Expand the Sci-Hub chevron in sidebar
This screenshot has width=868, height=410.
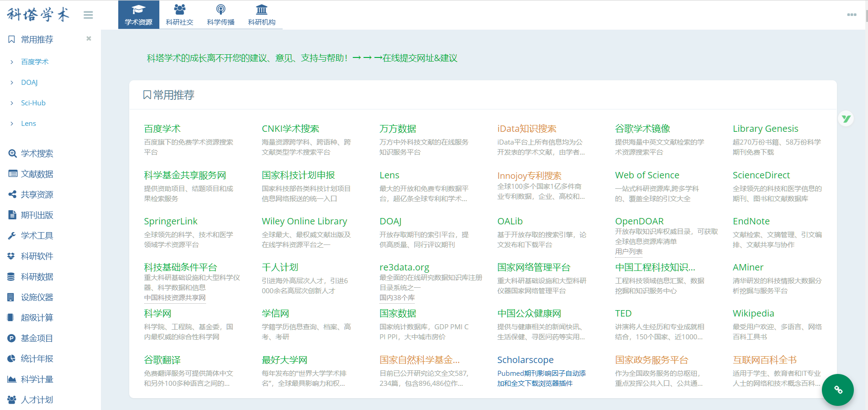[12, 103]
